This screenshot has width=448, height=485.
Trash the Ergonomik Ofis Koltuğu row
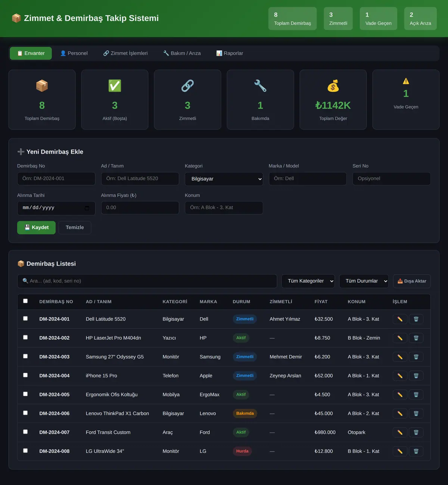pyautogui.click(x=416, y=395)
